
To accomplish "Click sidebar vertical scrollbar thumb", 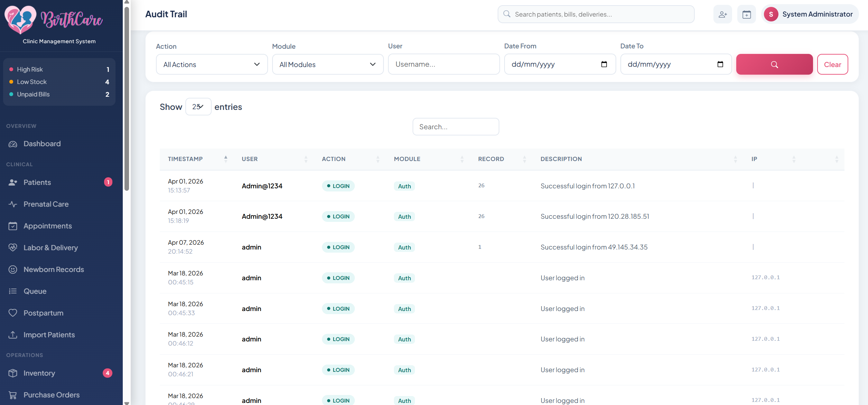I will [x=127, y=98].
